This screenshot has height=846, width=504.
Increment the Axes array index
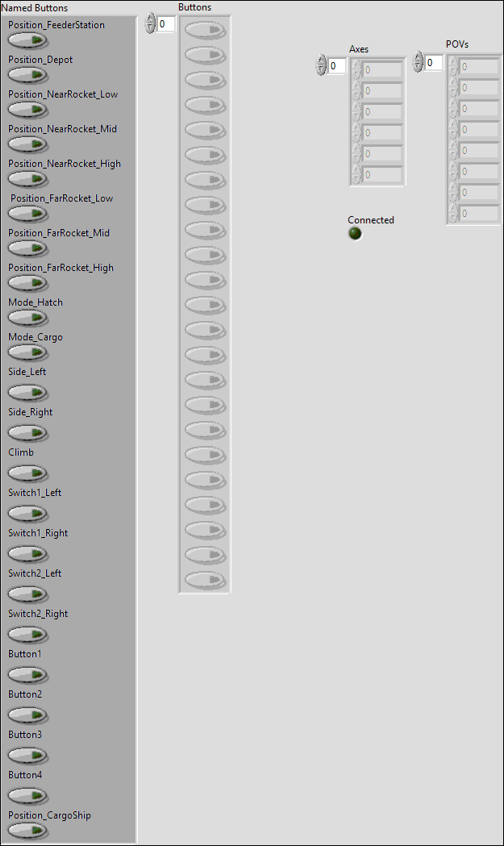pyautogui.click(x=321, y=60)
